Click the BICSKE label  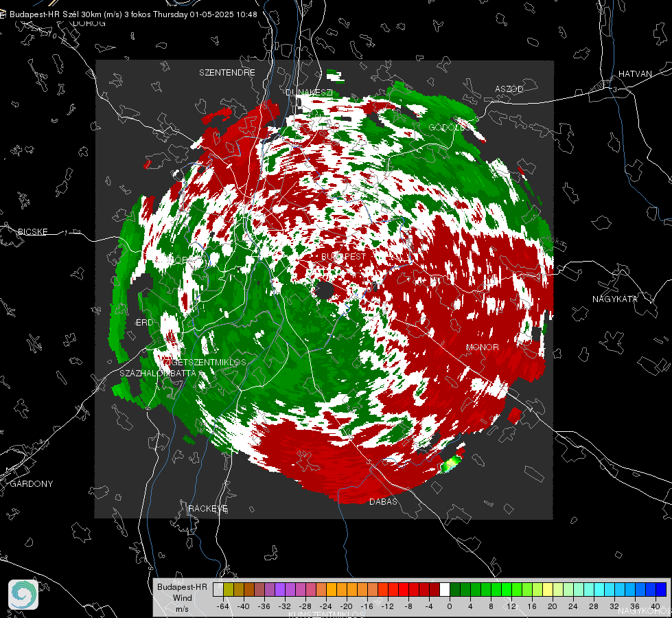32,231
